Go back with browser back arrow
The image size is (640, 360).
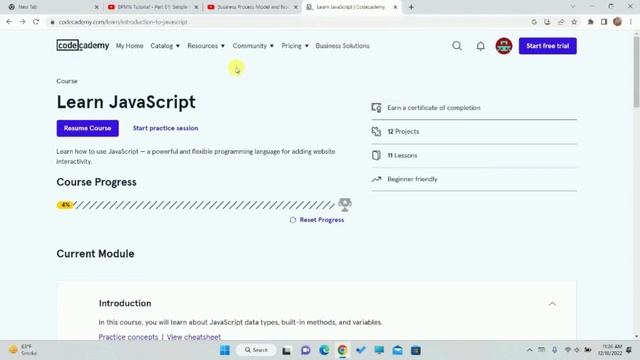click(9, 22)
